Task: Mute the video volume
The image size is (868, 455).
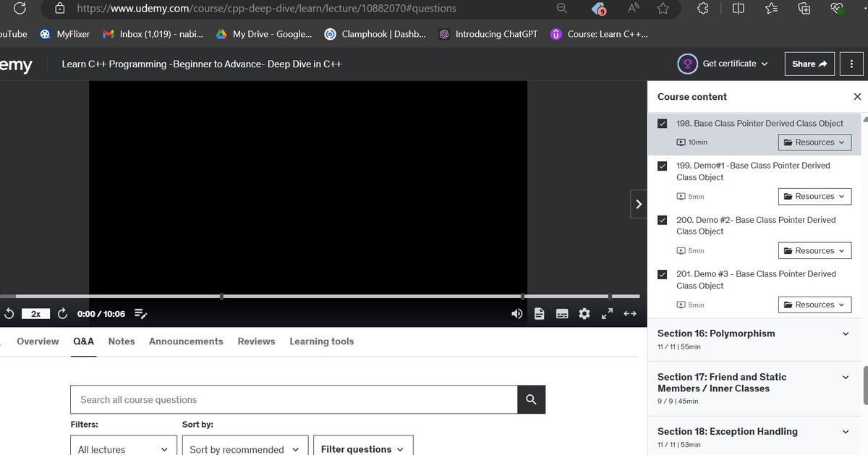Action: click(x=516, y=314)
